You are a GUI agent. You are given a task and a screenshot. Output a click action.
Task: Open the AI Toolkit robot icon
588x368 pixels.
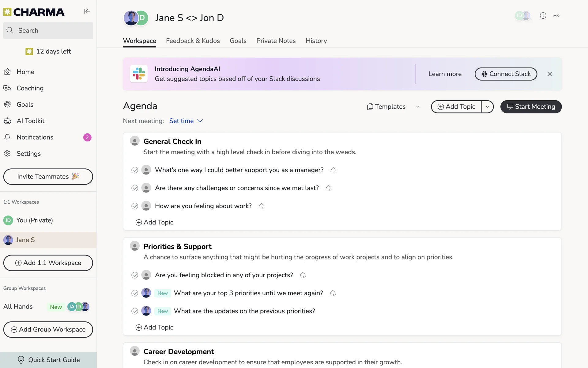click(x=7, y=121)
